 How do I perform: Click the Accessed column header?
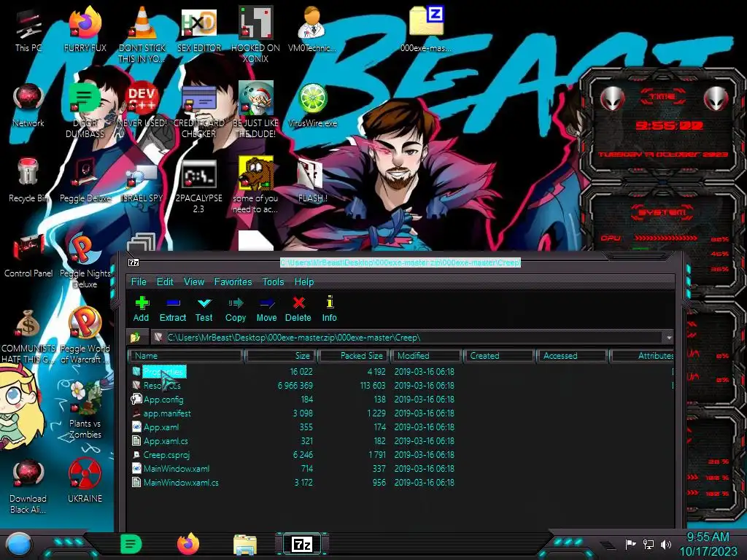point(572,356)
